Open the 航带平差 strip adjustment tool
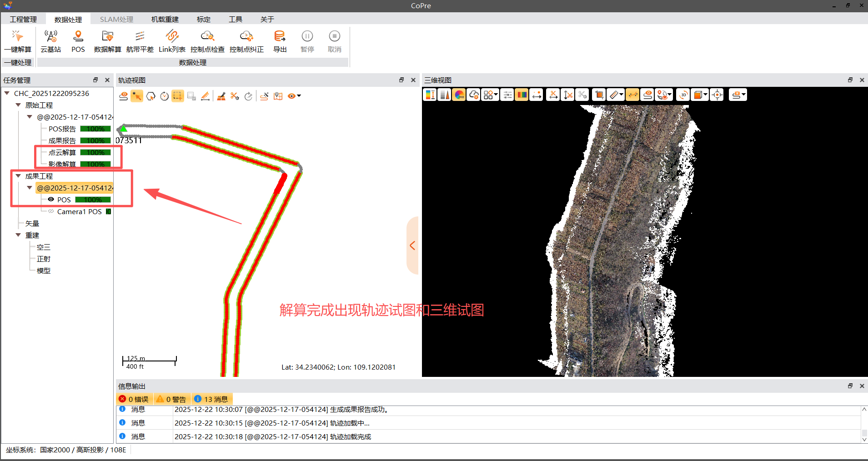 click(140, 41)
